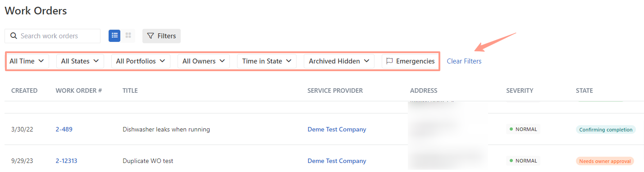Screen dimensions: 644x172
Task: Click the funnel icon in Filters
Action: pyautogui.click(x=151, y=36)
